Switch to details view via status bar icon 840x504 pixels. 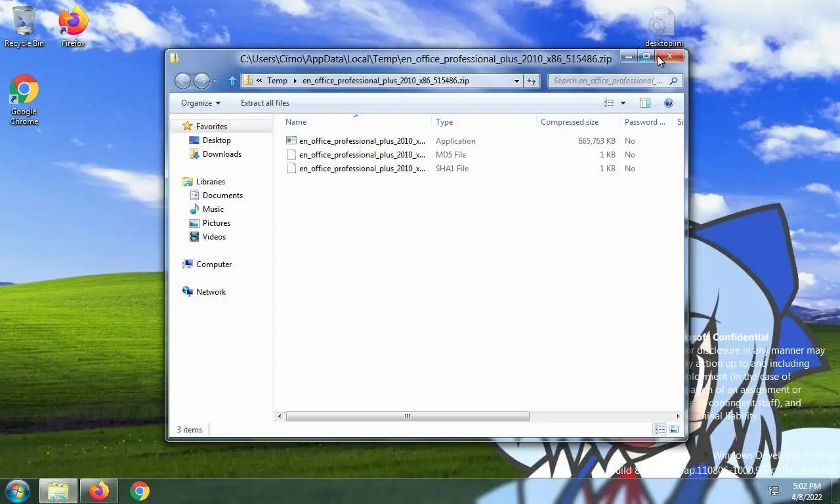point(660,429)
